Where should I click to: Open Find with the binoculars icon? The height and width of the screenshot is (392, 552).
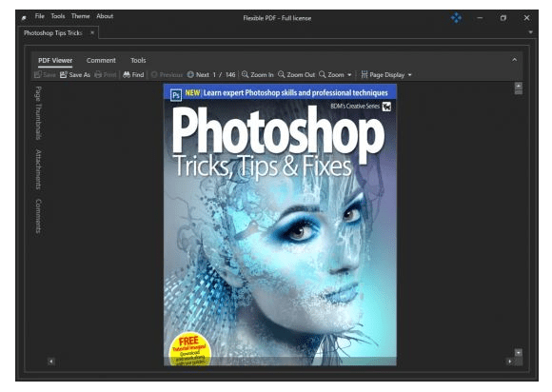pos(133,75)
